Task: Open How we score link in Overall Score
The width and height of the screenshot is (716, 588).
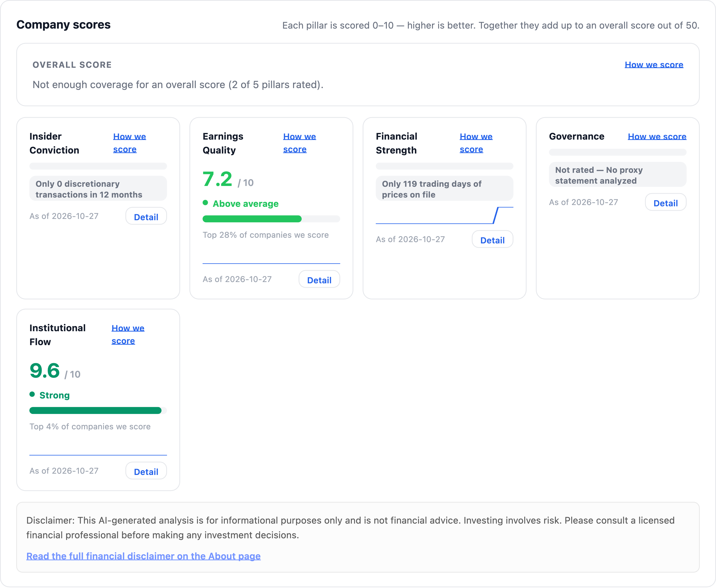Action: tap(654, 65)
